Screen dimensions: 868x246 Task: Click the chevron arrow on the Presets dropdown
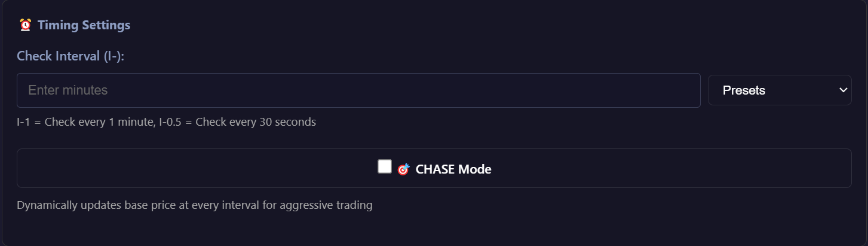click(843, 90)
